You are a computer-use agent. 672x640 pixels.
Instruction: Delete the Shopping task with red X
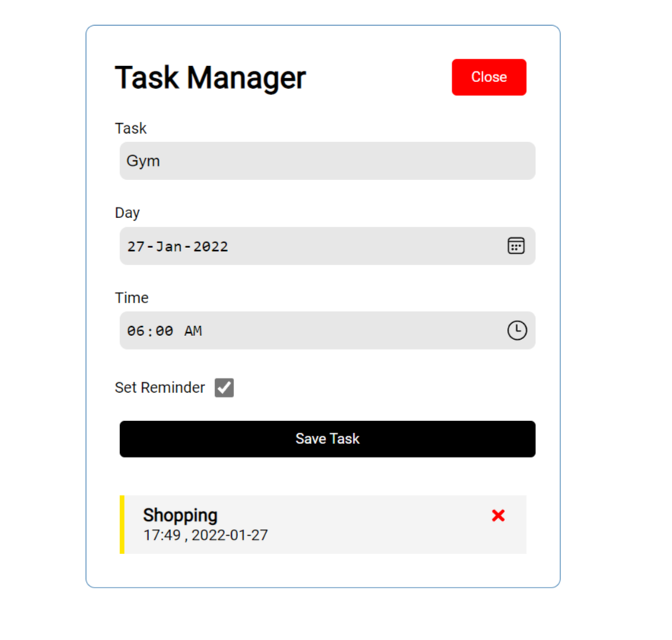point(498,515)
